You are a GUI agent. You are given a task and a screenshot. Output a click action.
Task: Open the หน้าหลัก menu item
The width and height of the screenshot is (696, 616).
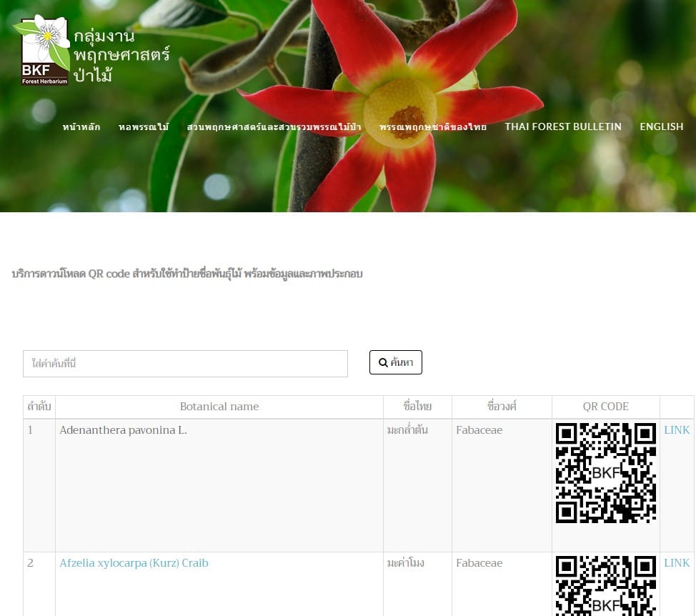pos(81,127)
